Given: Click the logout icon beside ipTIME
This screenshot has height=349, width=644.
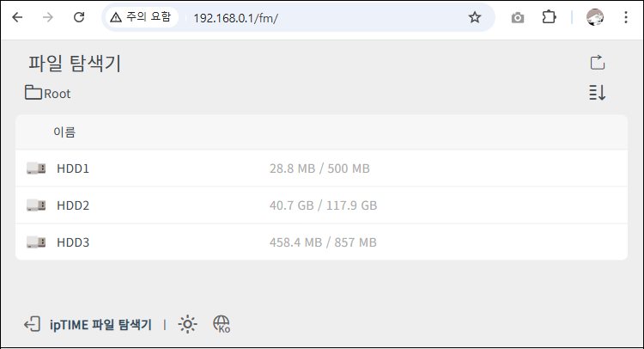Looking at the screenshot, I should tap(32, 324).
